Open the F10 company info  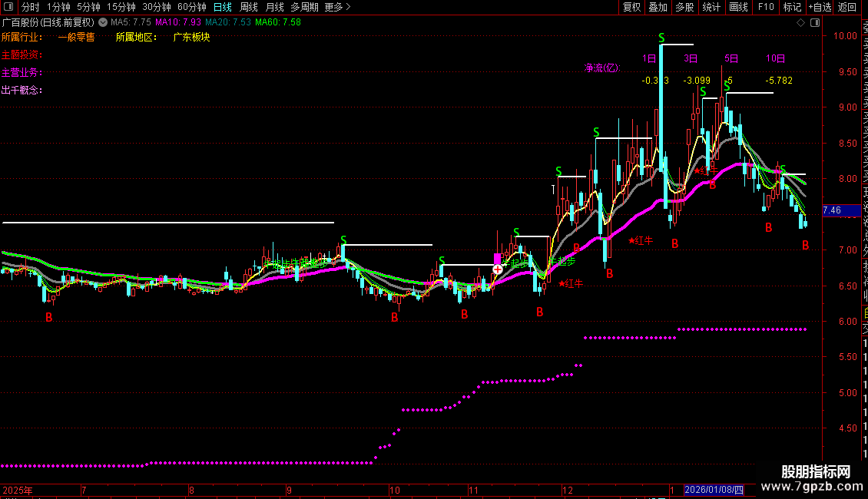pos(766,7)
